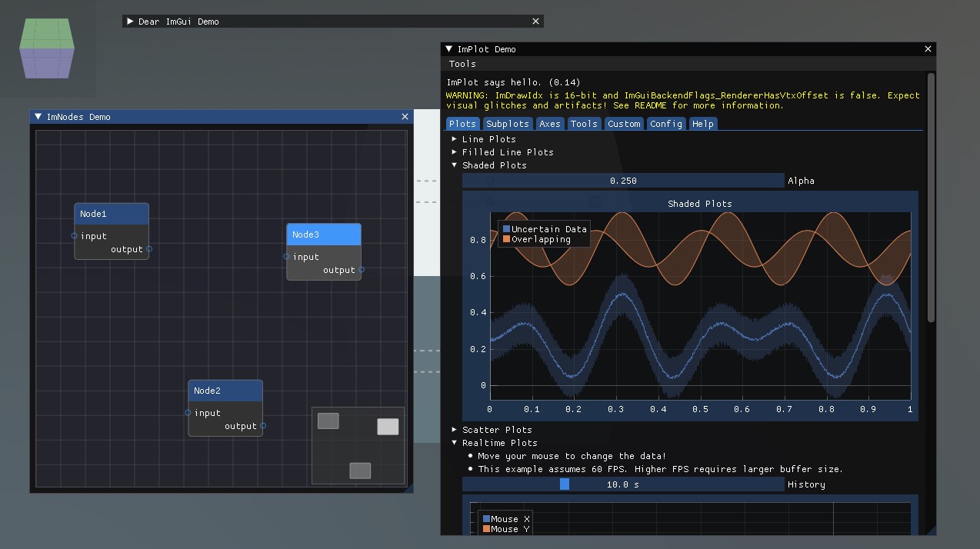Click the highlighted Node3 box in minimap

[x=388, y=427]
